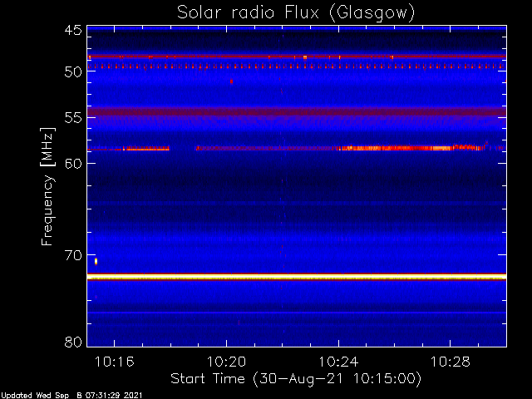Click the 55 frequency tick label

pyautogui.click(x=73, y=117)
